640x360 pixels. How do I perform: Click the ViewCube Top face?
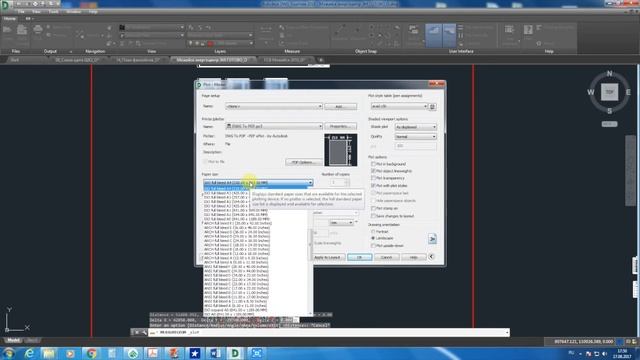click(x=609, y=92)
